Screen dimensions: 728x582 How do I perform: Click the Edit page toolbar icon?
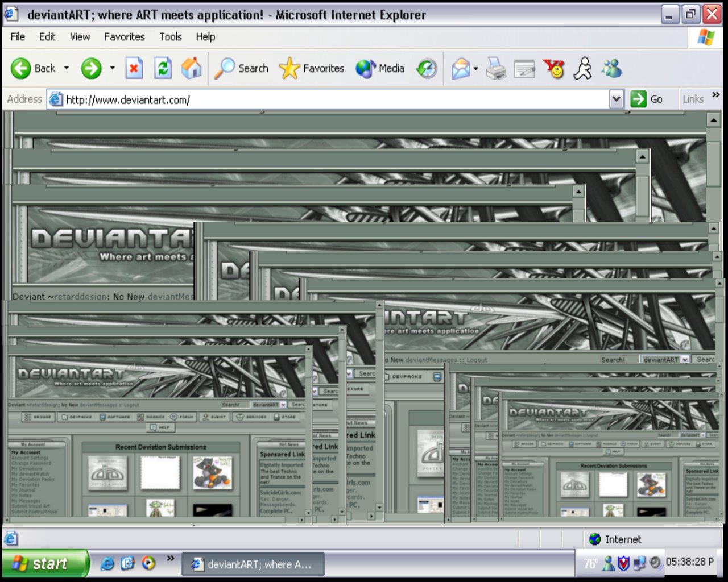(524, 69)
